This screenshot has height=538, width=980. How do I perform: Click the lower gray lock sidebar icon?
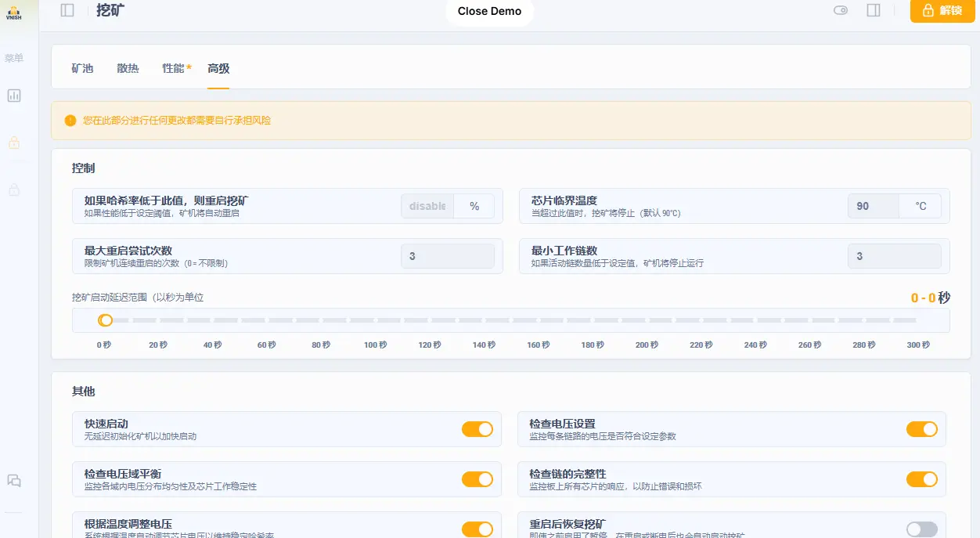point(14,190)
